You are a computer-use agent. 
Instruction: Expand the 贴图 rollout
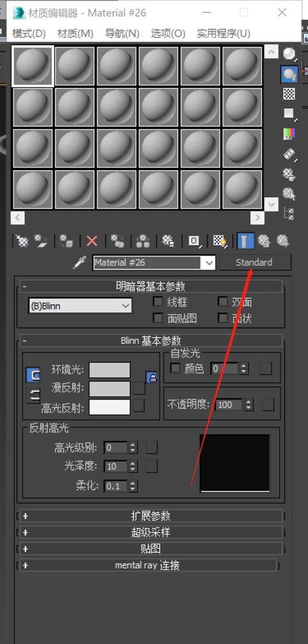(x=151, y=549)
